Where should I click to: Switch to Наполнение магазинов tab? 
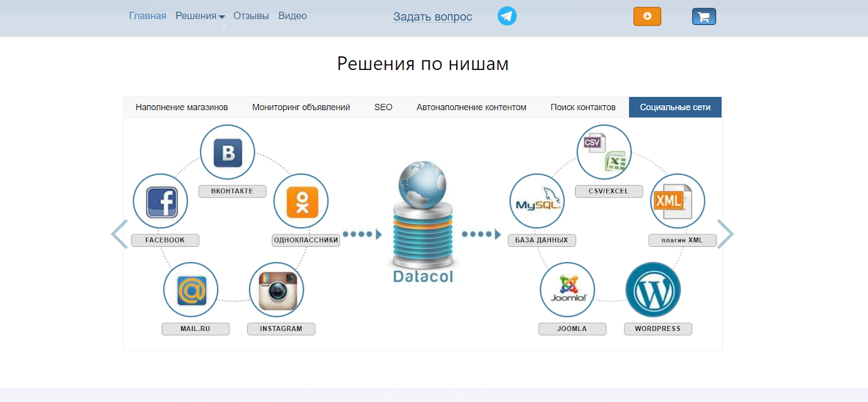pos(182,107)
